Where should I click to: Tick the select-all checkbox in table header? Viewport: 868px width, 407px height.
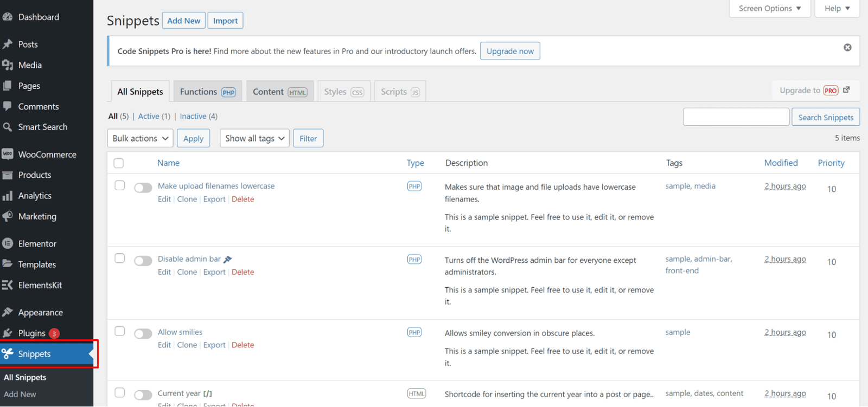(119, 163)
